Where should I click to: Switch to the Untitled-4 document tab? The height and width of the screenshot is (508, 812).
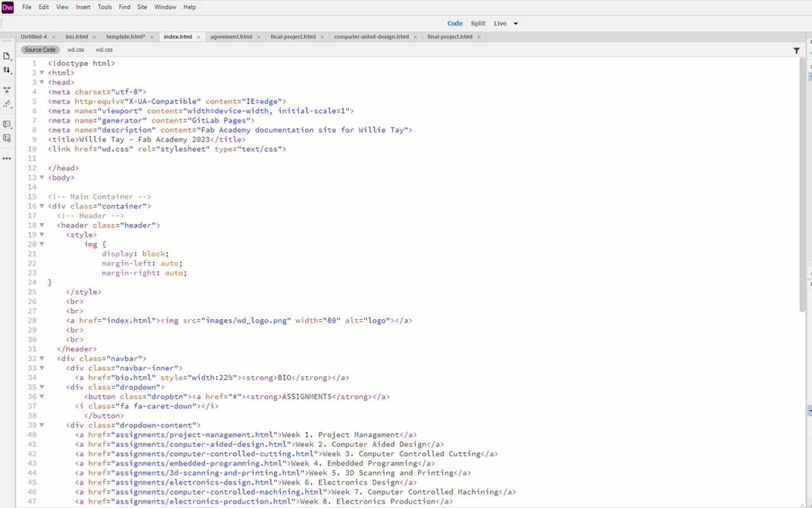pyautogui.click(x=34, y=37)
